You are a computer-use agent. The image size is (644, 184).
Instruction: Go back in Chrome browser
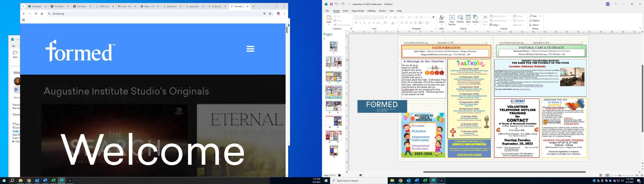[x=24, y=14]
